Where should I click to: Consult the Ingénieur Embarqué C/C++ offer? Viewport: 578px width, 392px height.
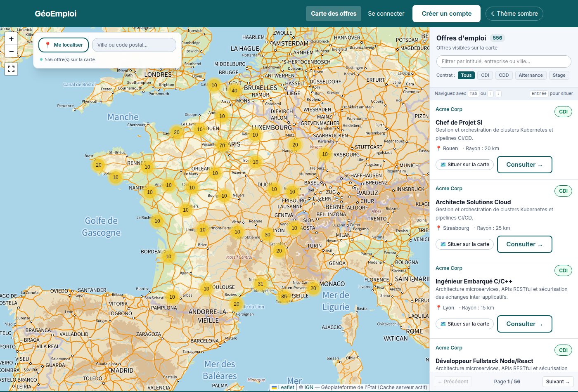(x=524, y=324)
